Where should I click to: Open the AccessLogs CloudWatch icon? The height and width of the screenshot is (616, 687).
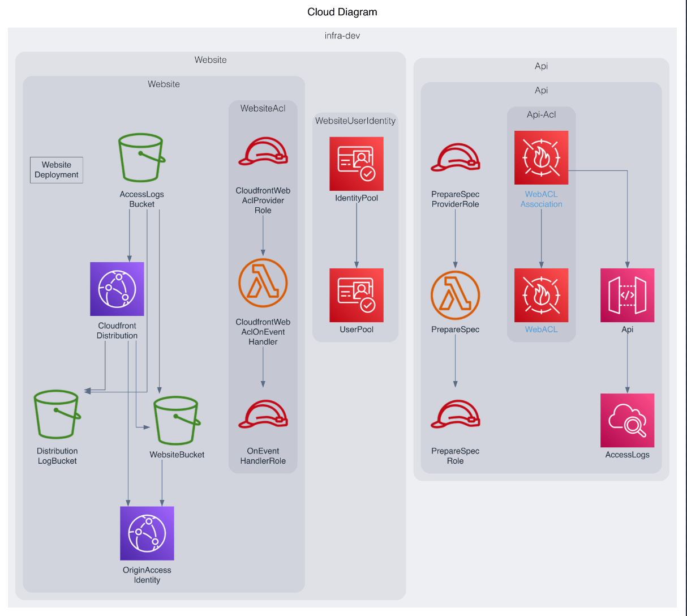627,420
